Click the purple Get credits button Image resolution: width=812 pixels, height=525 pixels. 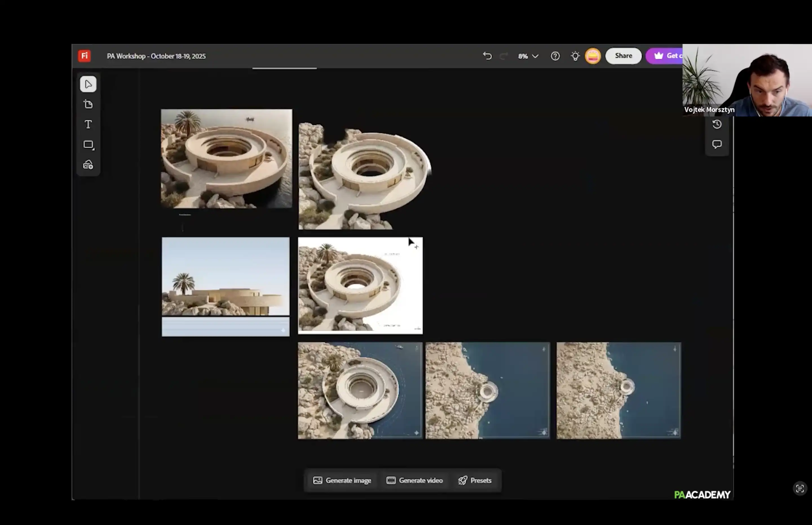point(666,55)
